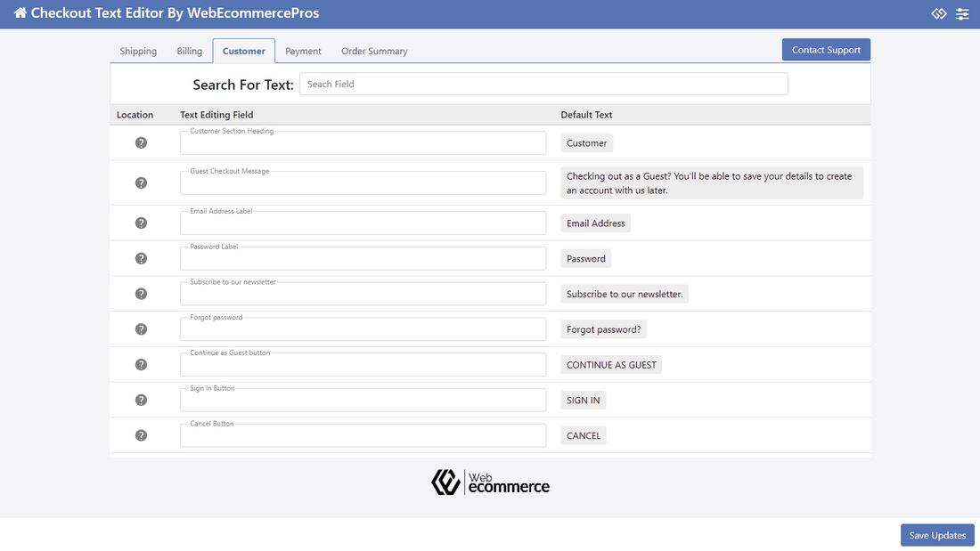980x551 pixels.
Task: Click the default text 'SIGN IN'
Action: (584, 400)
